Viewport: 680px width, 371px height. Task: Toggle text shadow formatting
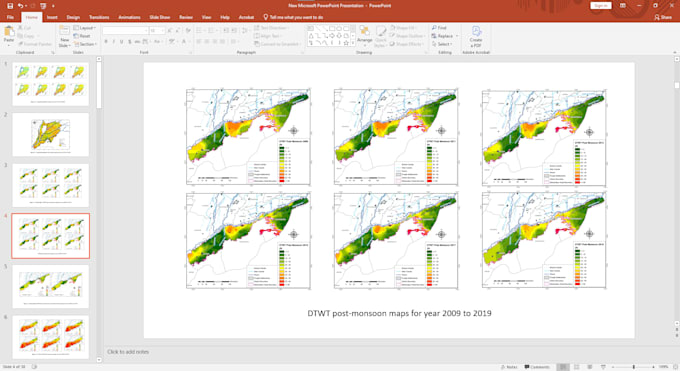pyautogui.click(x=129, y=42)
